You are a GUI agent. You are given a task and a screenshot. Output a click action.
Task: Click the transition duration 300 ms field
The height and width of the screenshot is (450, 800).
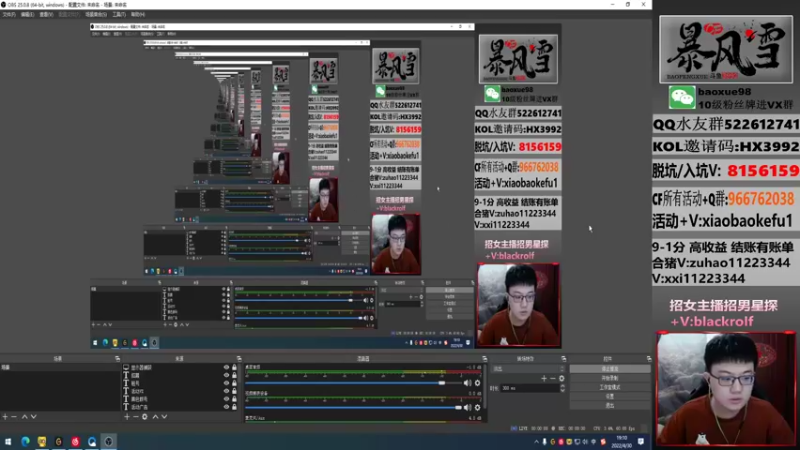(530, 388)
